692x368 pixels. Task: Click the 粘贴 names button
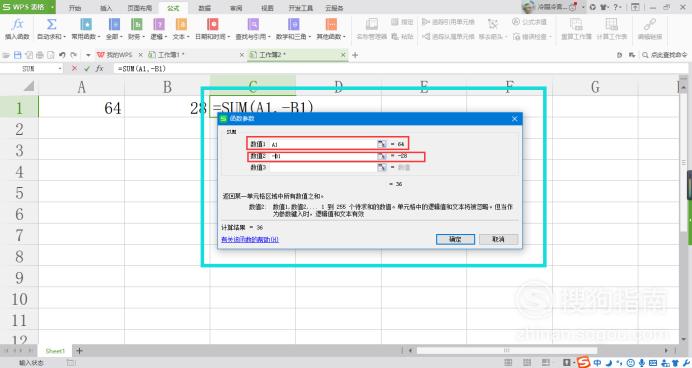(402, 36)
